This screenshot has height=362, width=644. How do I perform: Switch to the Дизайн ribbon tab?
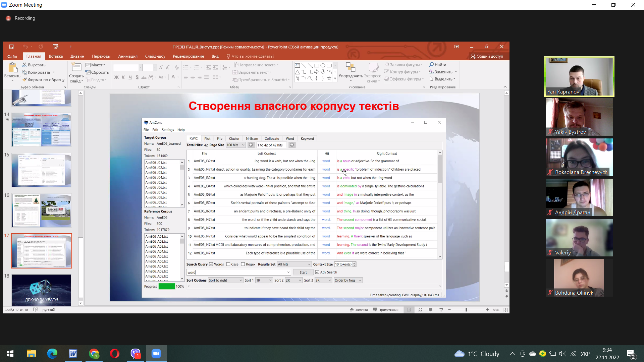77,56
